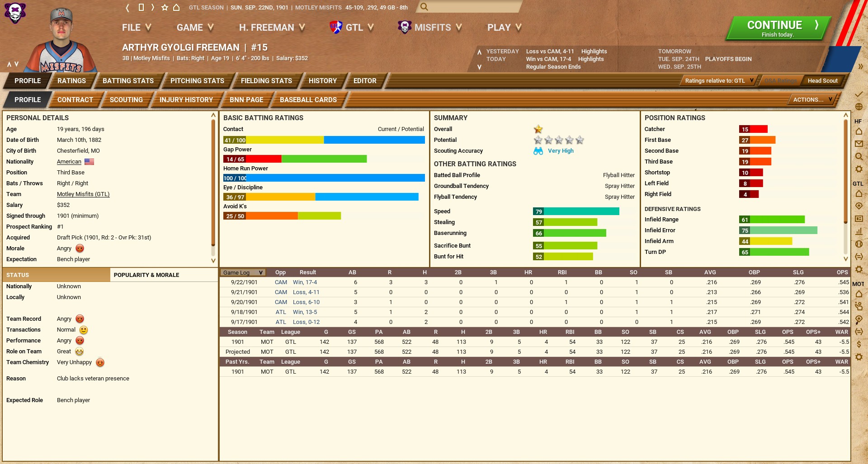This screenshot has height=464, width=868.
Task: Click the magnifier icon under HF sidebar section
Action: [x=859, y=156]
